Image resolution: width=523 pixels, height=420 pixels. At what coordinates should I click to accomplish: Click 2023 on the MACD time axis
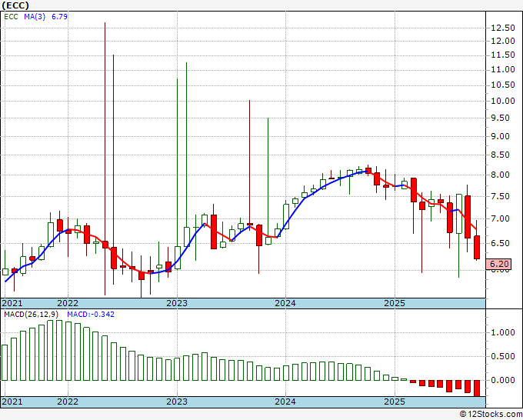coord(177,402)
